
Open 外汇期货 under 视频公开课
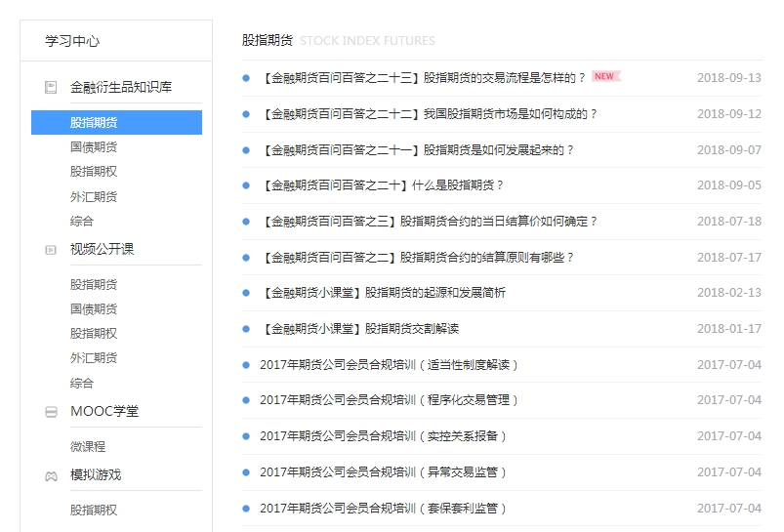(x=94, y=358)
